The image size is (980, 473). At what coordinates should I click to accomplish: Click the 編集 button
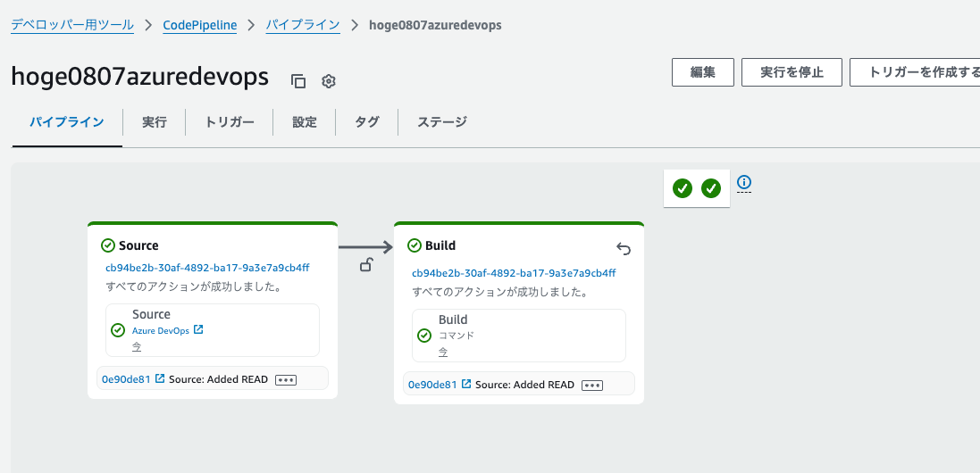click(x=702, y=72)
